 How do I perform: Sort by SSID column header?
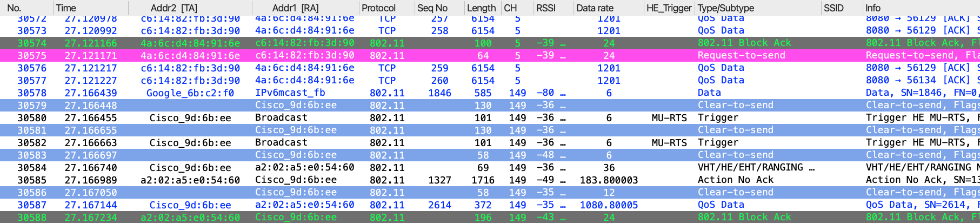834,8
